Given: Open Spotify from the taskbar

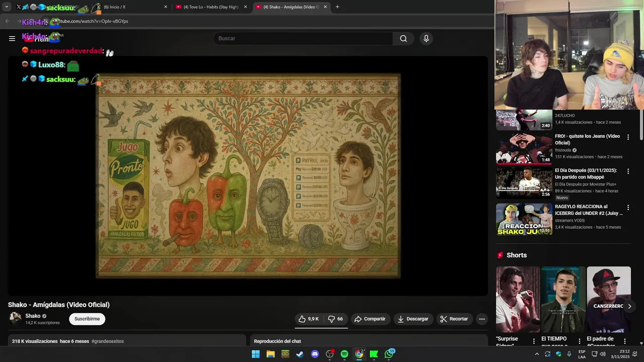Looking at the screenshot, I should [344, 354].
